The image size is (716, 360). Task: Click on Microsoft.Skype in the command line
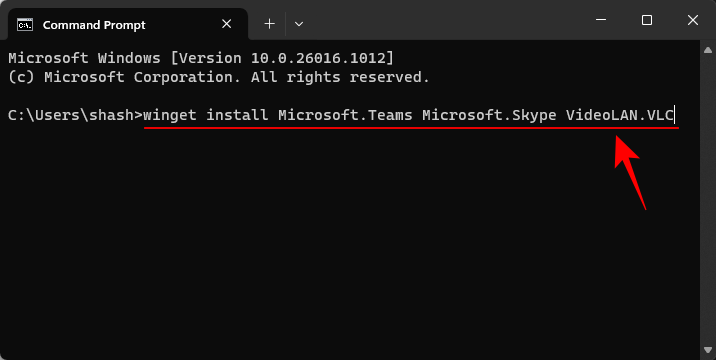[x=489, y=115]
